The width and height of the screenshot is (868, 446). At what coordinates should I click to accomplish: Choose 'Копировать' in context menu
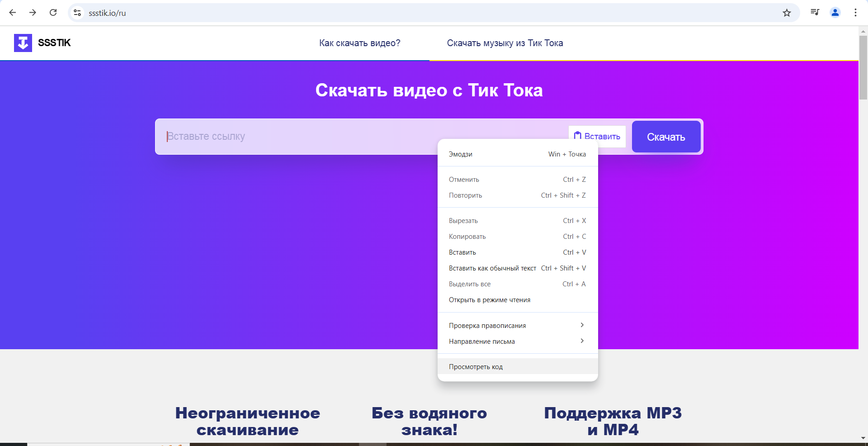pos(518,237)
